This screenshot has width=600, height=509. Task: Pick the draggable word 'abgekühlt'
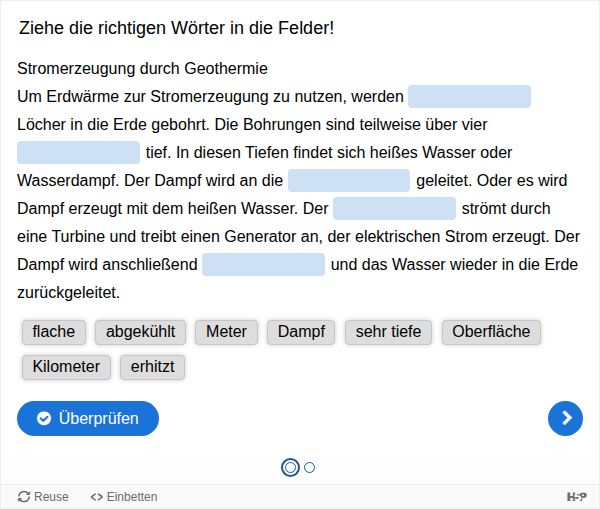pos(141,332)
